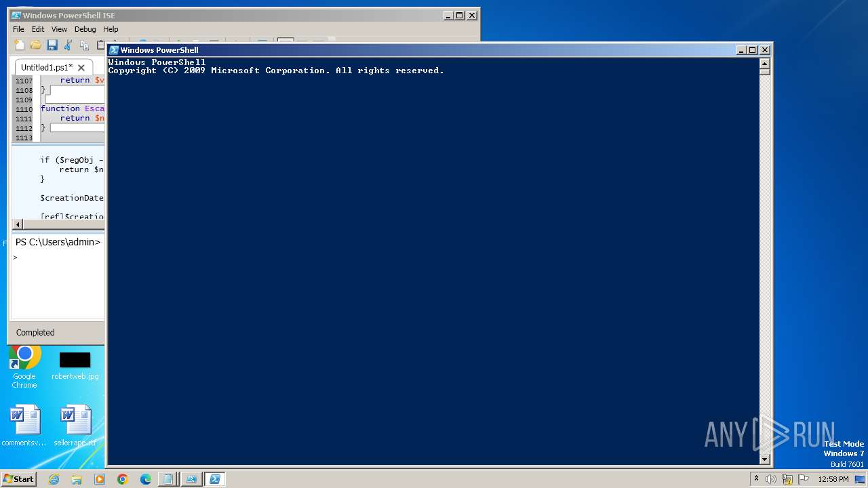Click the PS C:\Users\admin> prompt text

point(58,242)
